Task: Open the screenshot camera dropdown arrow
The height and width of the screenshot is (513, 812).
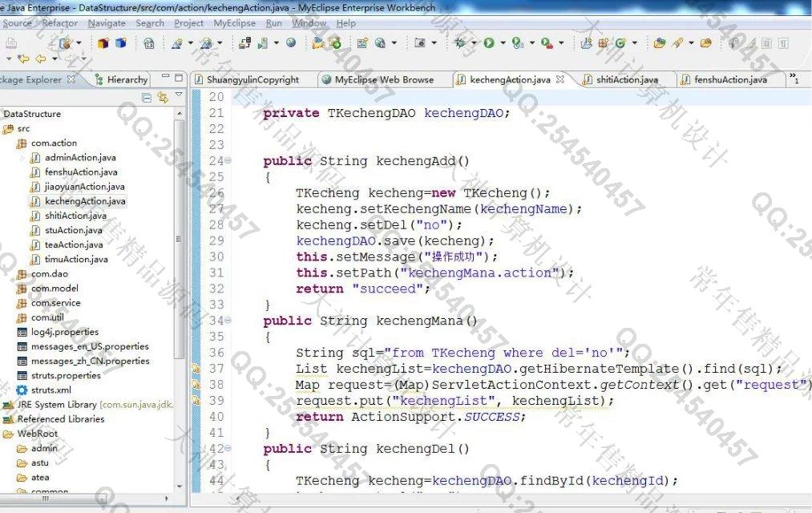Action: coord(434,43)
